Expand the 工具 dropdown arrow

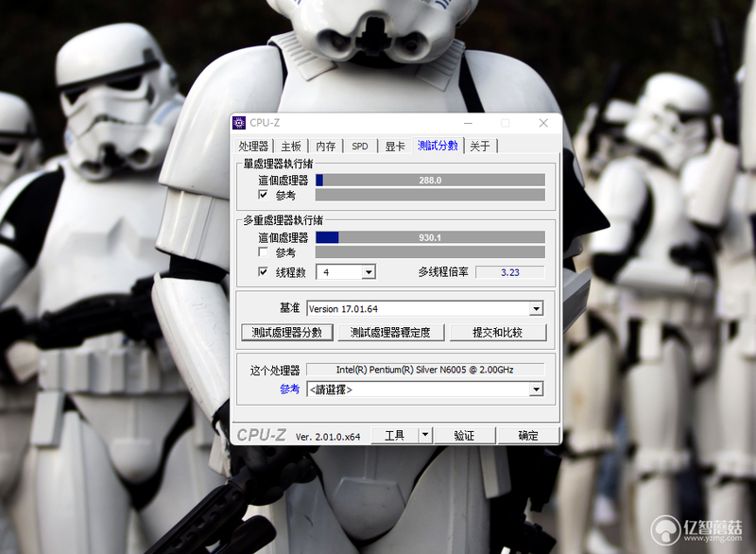(424, 435)
